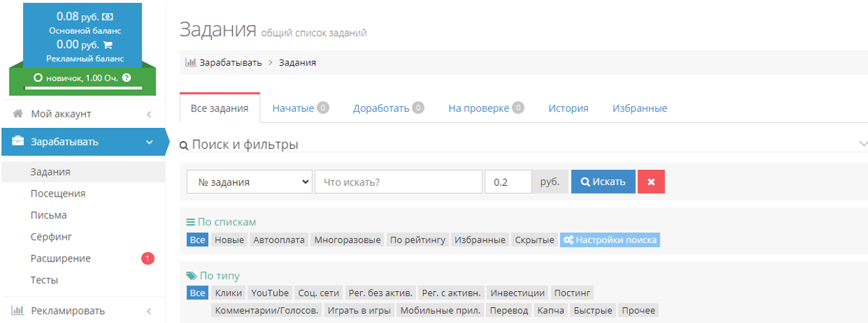868x323 pixels.
Task: Collapse the Зарабатывать sidebar section
Action: pyautogui.click(x=149, y=142)
